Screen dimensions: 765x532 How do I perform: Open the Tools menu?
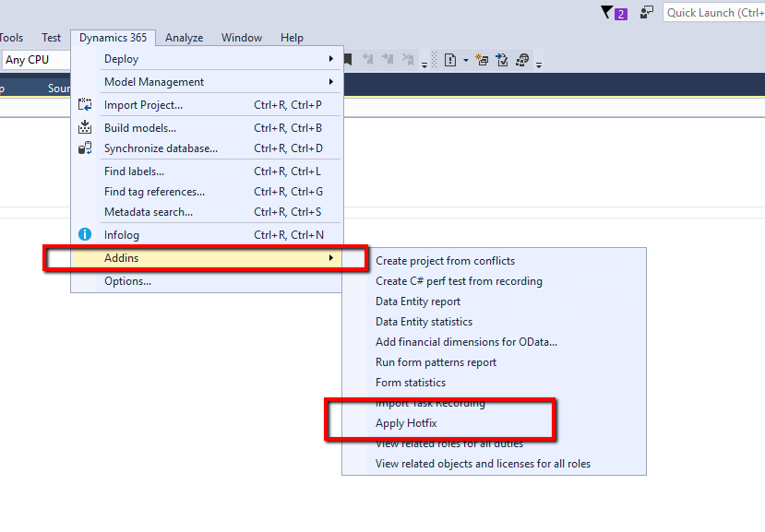11,38
